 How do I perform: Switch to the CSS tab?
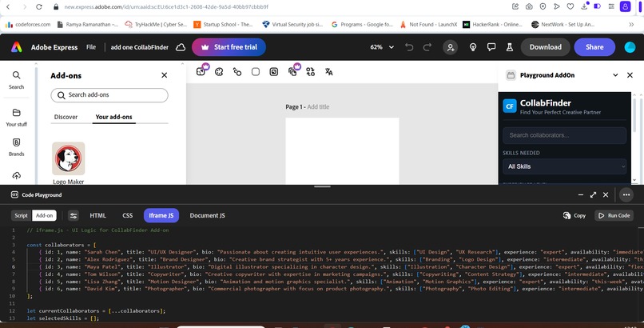[127, 215]
